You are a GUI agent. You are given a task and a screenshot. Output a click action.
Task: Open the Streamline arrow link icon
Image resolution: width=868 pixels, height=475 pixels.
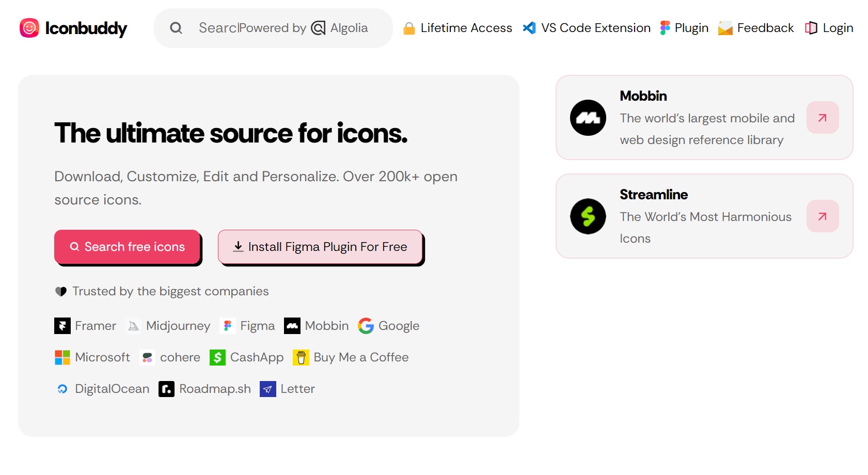coord(823,216)
